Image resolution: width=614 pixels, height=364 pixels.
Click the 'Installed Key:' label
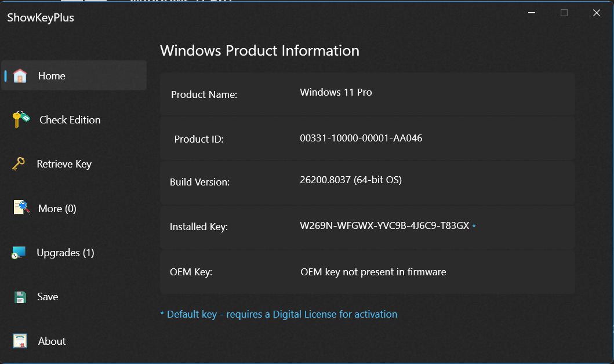[199, 227]
